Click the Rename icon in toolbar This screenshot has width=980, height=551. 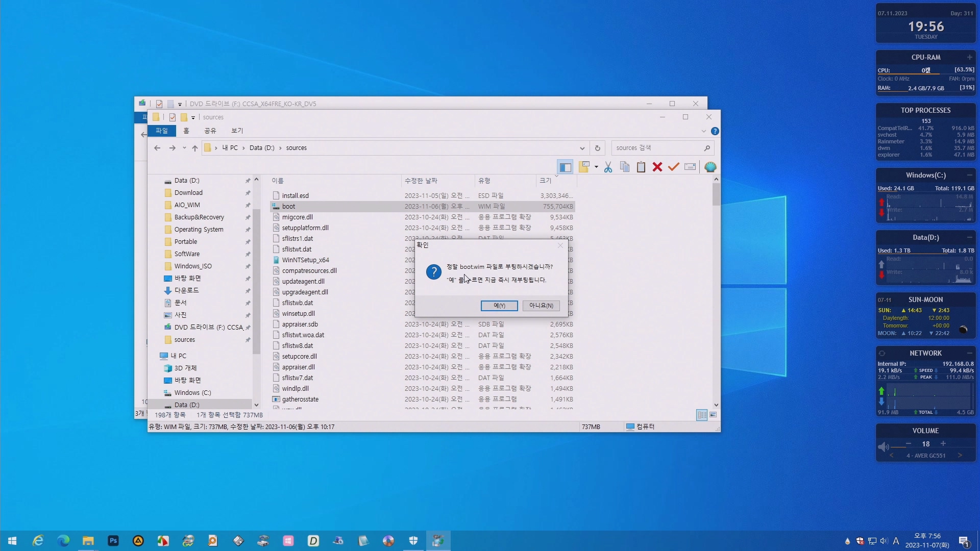690,167
